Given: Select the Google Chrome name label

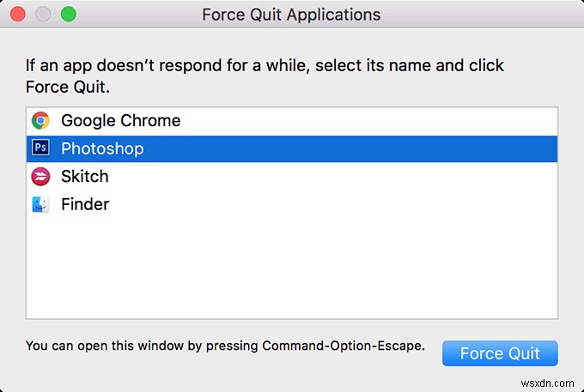Looking at the screenshot, I should click(120, 121).
